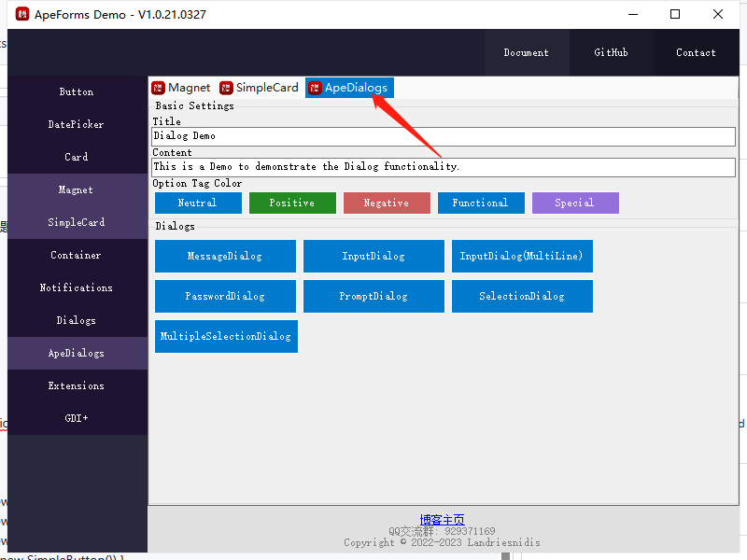The height and width of the screenshot is (560, 747).
Task: Open the Document menu item
Action: 526,52
